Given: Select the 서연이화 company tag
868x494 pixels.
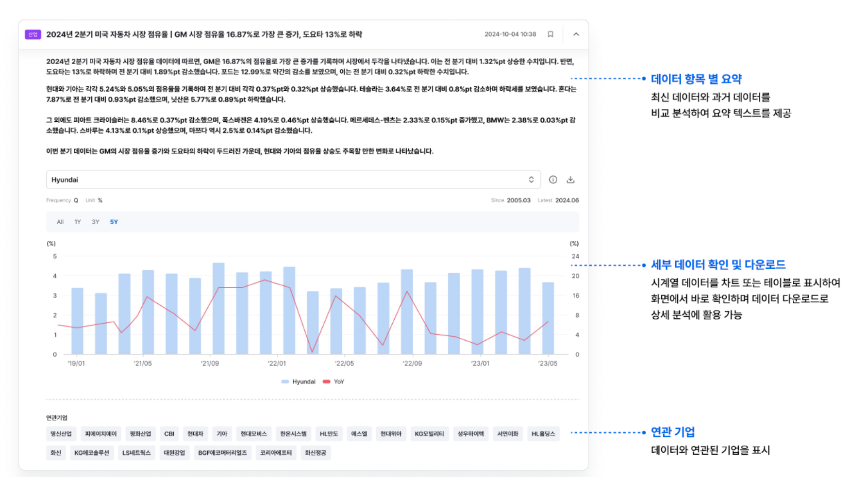Looking at the screenshot, I should click(x=507, y=433).
